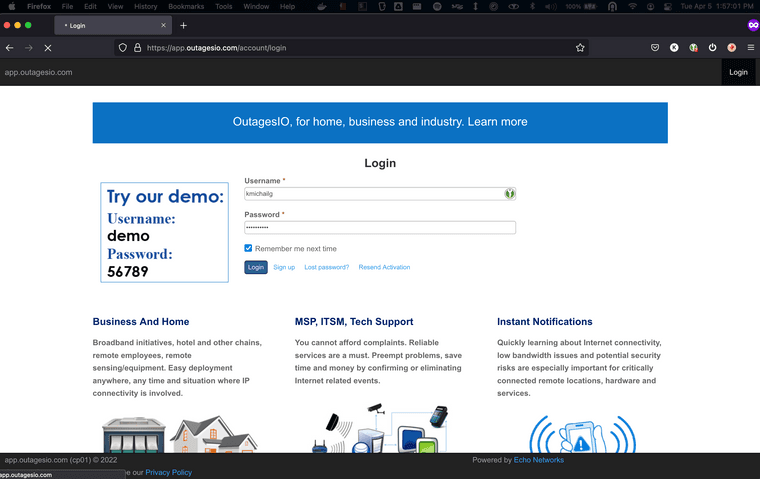This screenshot has width=760, height=479.
Task: Stop loading the page
Action: 48,48
